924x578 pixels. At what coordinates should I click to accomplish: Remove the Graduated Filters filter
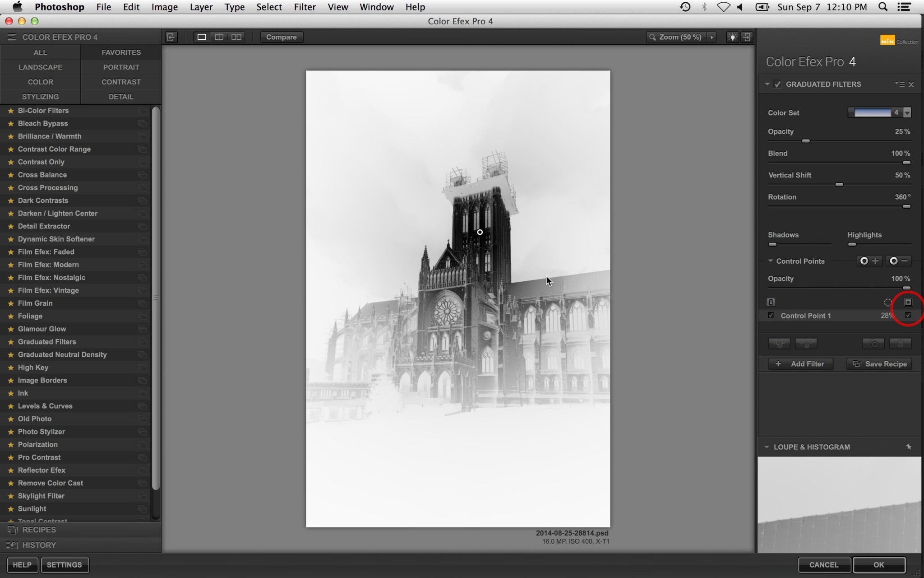tap(911, 84)
